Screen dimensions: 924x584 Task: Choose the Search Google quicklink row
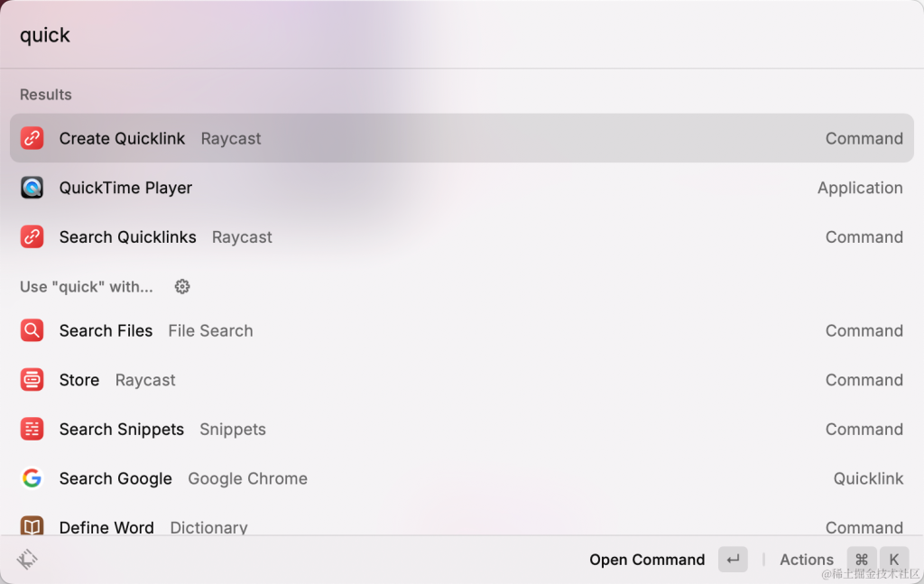[x=462, y=478]
